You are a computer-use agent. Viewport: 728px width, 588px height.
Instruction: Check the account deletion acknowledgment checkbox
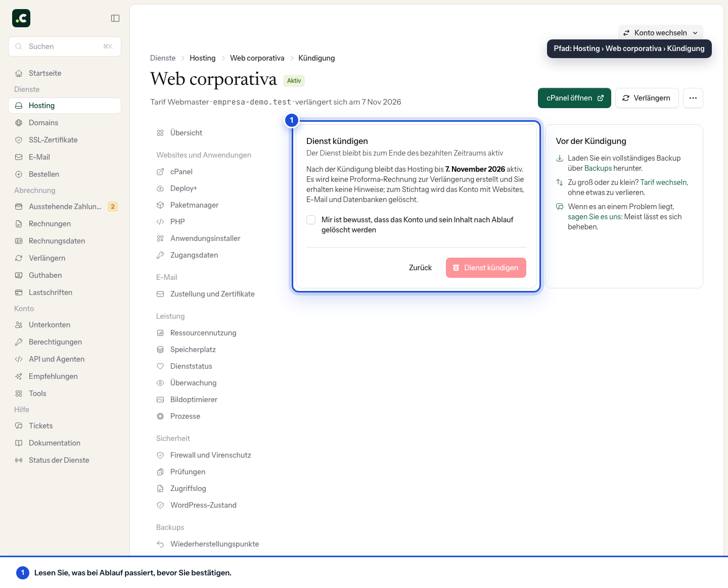pyautogui.click(x=311, y=220)
